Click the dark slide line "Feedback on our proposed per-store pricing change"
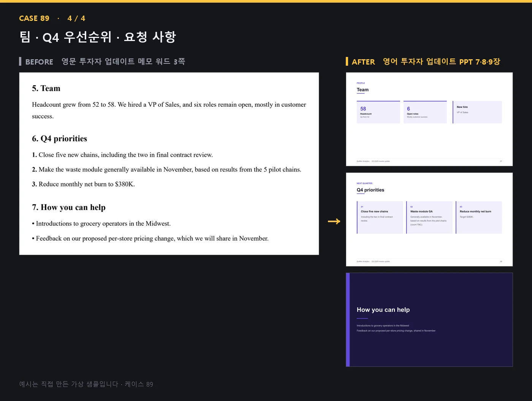This screenshot has height=401, width=532. pos(396,331)
